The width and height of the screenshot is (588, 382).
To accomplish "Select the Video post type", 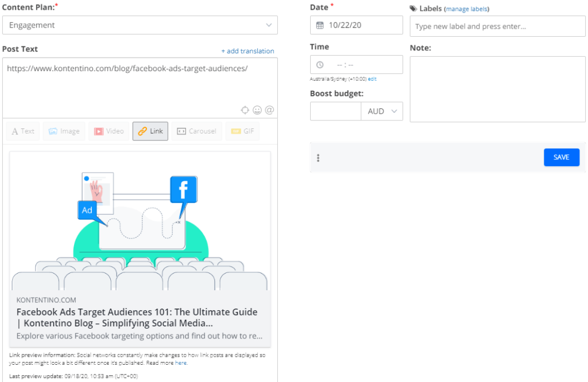I will (109, 131).
